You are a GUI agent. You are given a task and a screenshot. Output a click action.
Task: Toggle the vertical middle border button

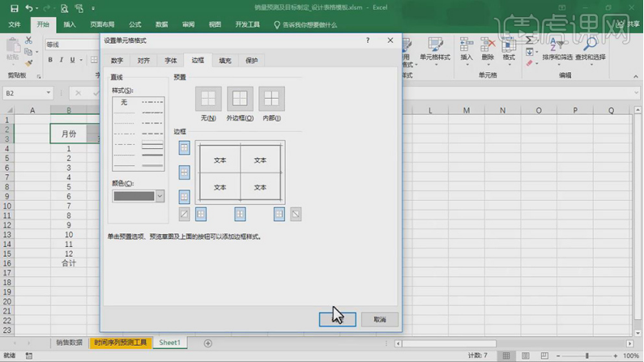(x=240, y=214)
